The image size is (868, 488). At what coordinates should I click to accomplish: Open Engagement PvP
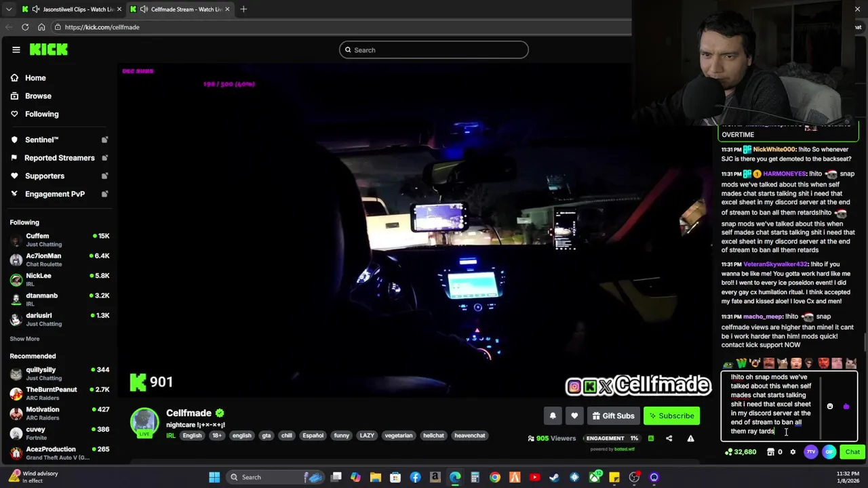tap(54, 194)
